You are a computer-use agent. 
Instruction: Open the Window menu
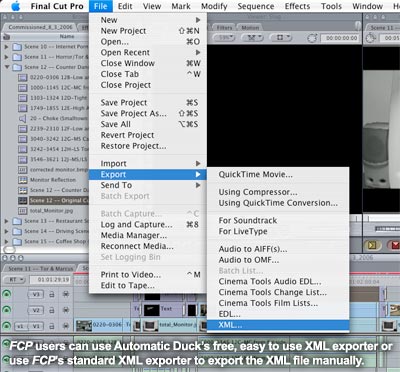[x=367, y=6]
